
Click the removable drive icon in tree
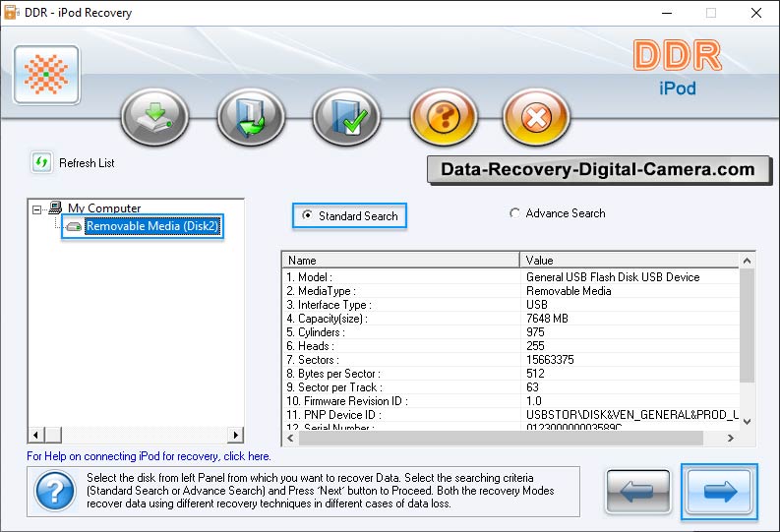74,227
